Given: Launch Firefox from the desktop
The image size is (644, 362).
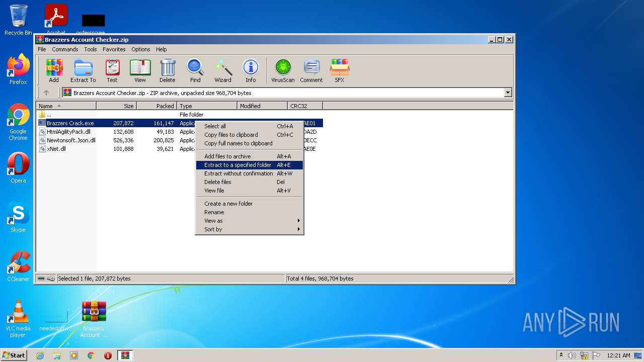Looking at the screenshot, I should 18,69.
